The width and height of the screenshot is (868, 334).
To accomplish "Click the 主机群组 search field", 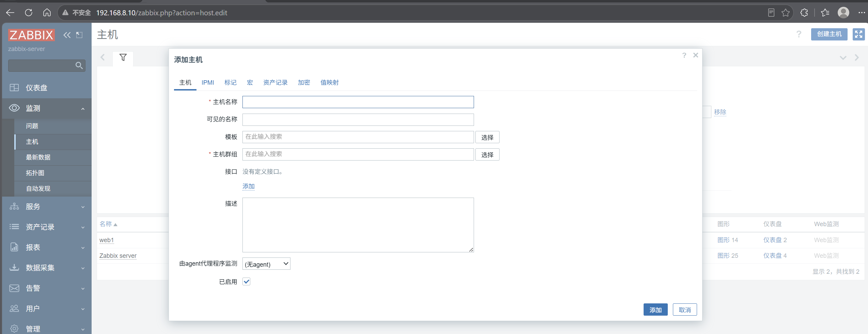I will 358,154.
